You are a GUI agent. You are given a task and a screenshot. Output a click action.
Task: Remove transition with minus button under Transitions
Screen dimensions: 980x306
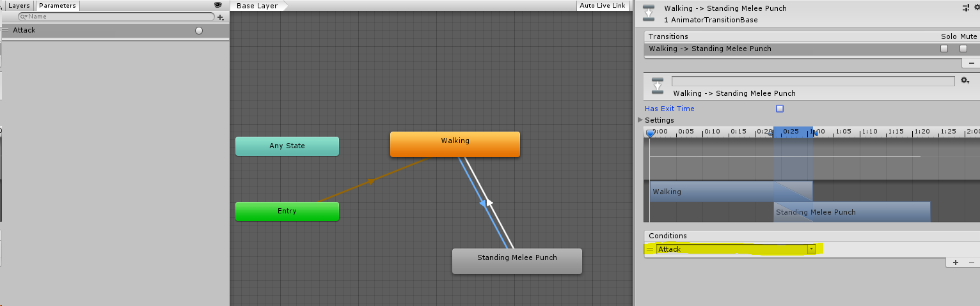[971, 63]
